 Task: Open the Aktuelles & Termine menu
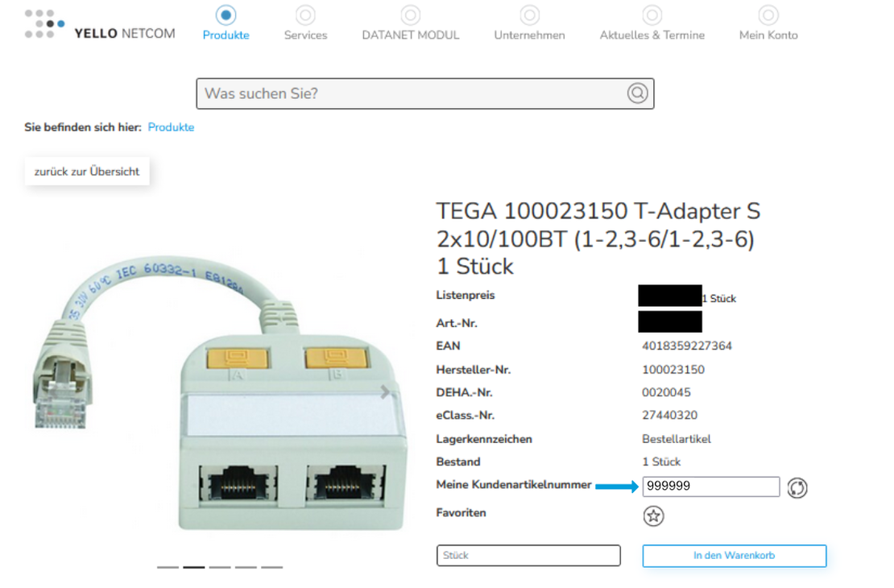[652, 35]
